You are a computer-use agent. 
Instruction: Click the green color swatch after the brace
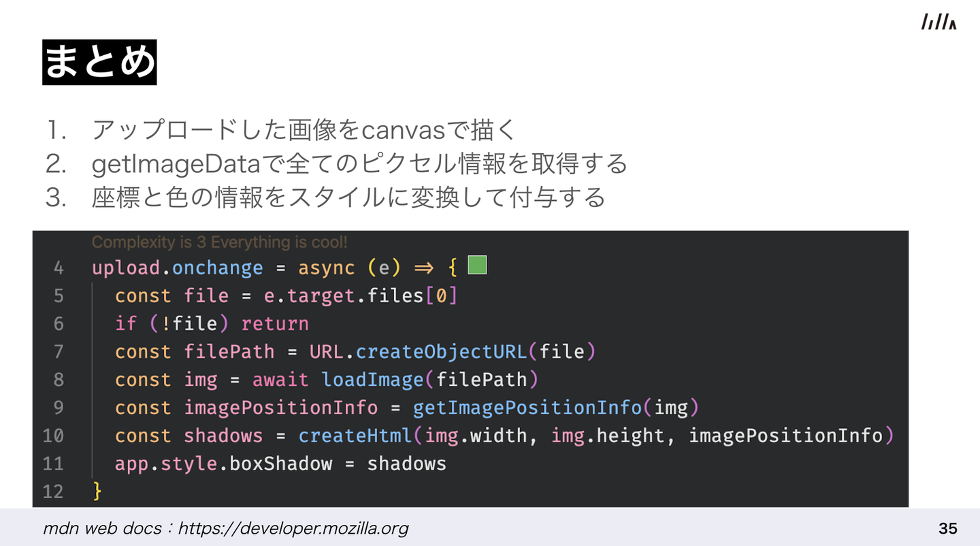(x=478, y=265)
